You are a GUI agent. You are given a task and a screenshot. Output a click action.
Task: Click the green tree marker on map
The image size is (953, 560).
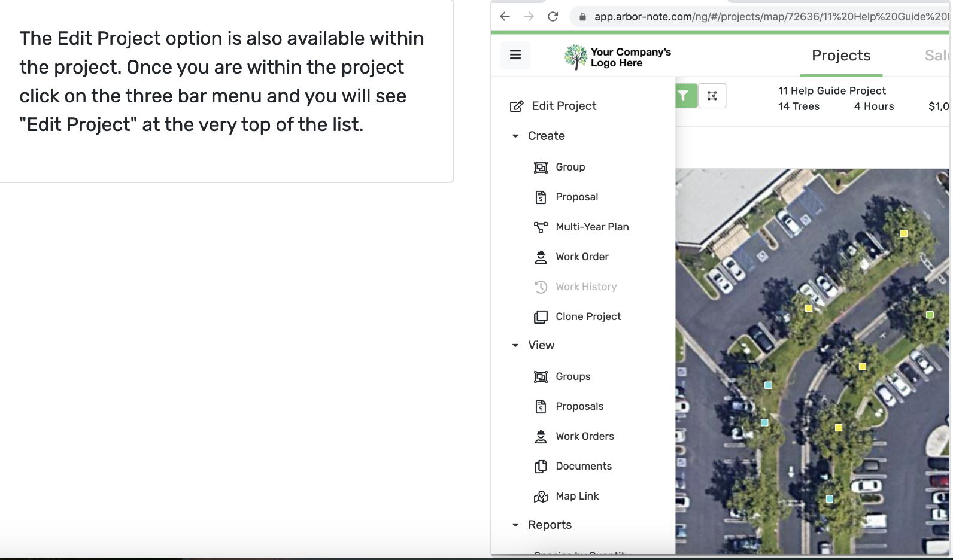930,315
